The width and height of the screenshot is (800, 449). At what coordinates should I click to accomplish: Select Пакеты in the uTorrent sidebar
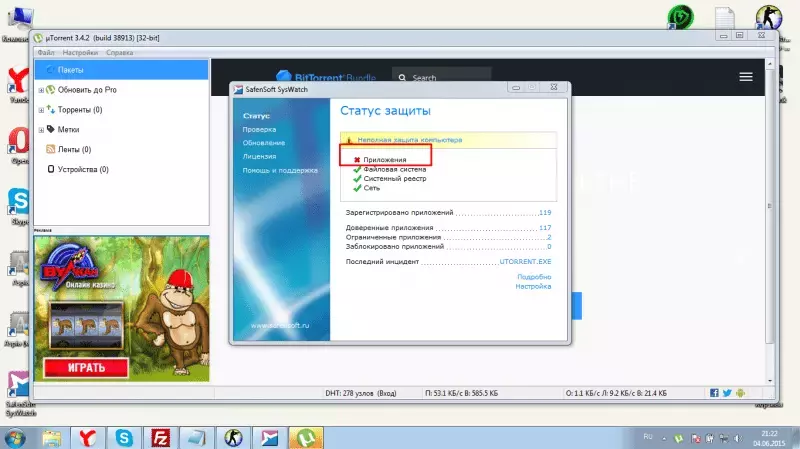pyautogui.click(x=121, y=69)
